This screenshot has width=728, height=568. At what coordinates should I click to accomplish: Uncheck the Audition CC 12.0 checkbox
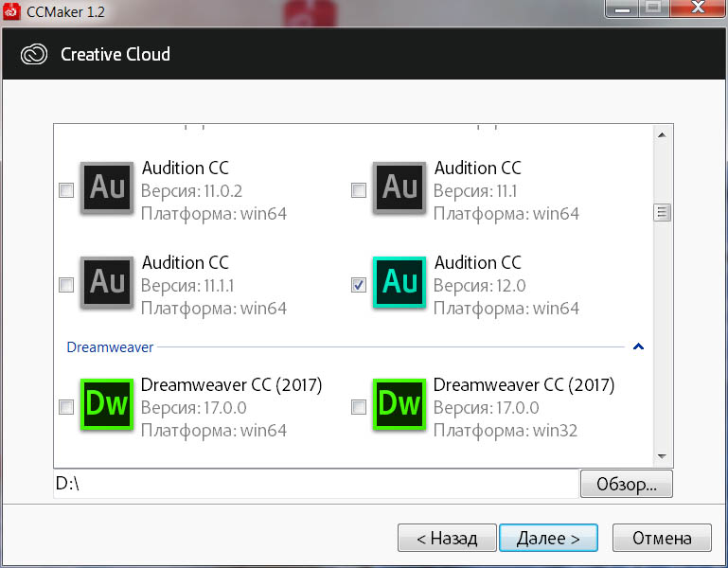(359, 285)
